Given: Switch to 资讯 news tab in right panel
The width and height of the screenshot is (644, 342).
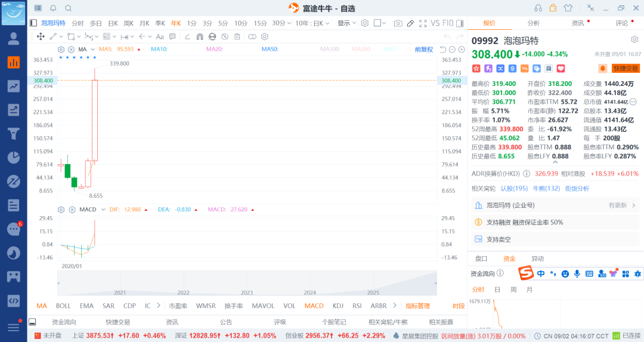Looking at the screenshot, I should pos(578,23).
